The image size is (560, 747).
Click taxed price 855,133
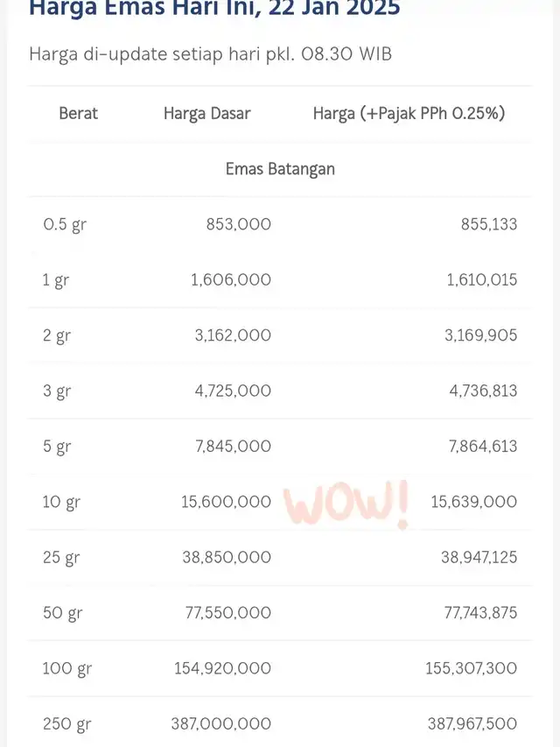(x=489, y=224)
